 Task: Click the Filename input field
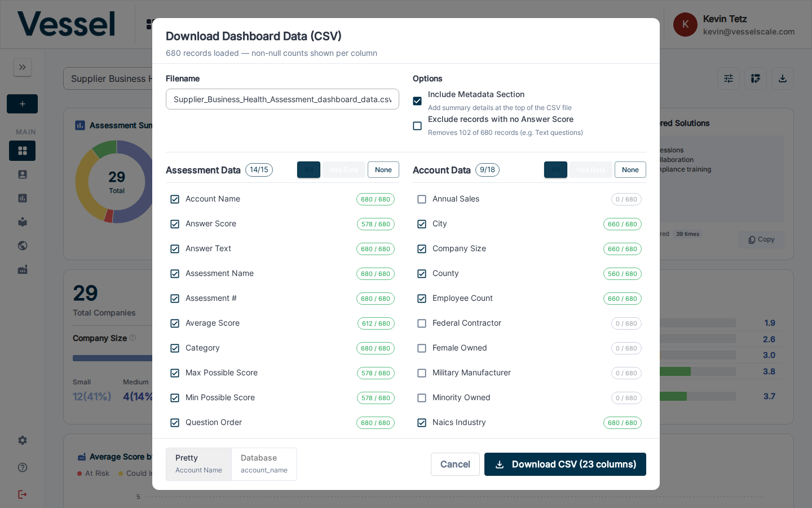[x=283, y=99]
